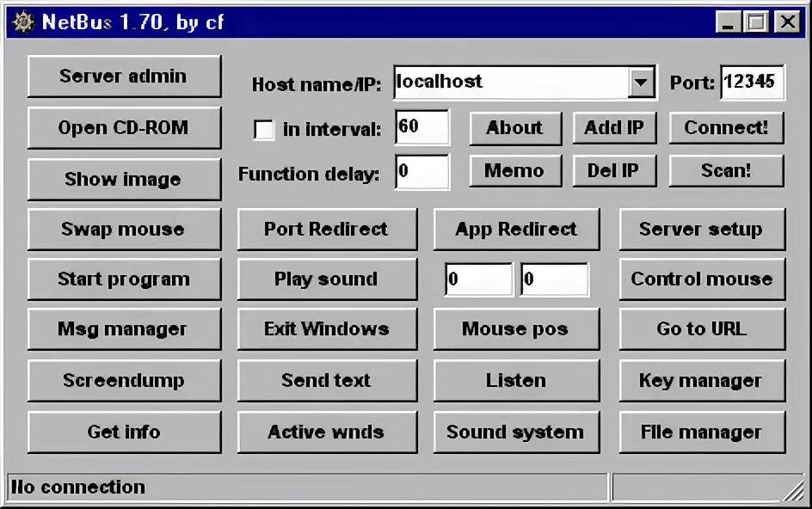Click into the localhost host name field
812x509 pixels.
511,83
